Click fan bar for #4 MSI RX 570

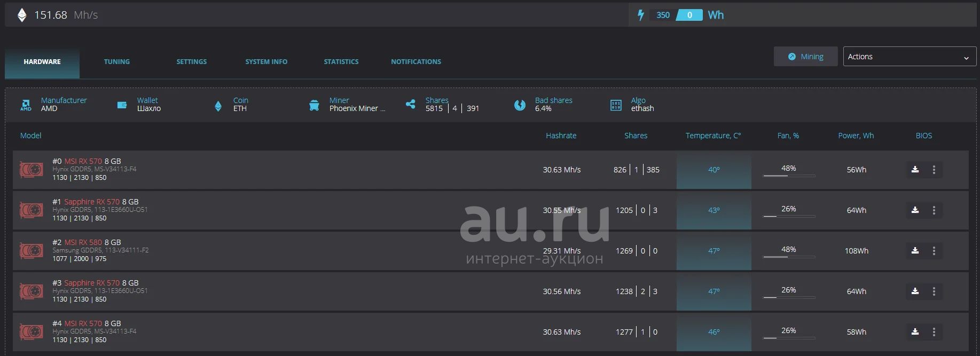point(789,337)
